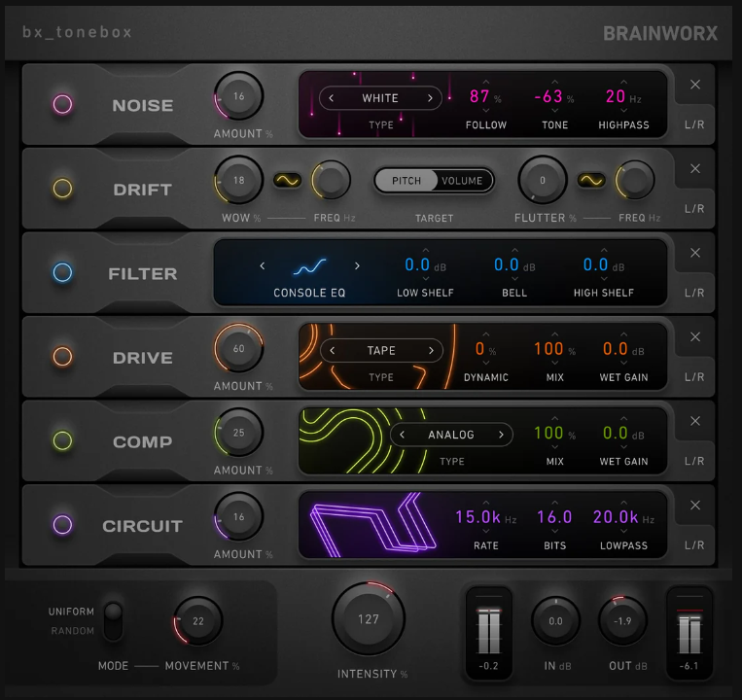Screen dimensions: 742x700
Task: Click the FLUTTER percentage knob
Action: click(x=543, y=180)
